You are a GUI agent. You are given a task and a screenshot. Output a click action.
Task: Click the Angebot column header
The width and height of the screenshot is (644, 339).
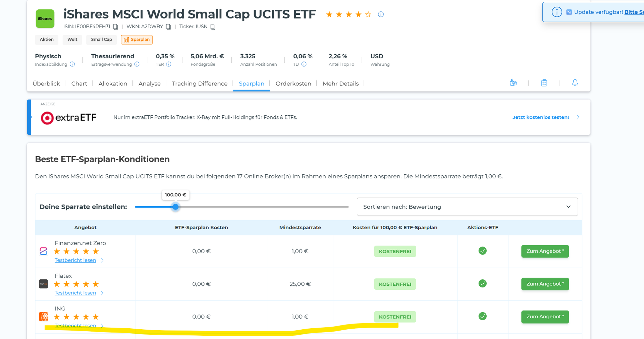click(86, 228)
